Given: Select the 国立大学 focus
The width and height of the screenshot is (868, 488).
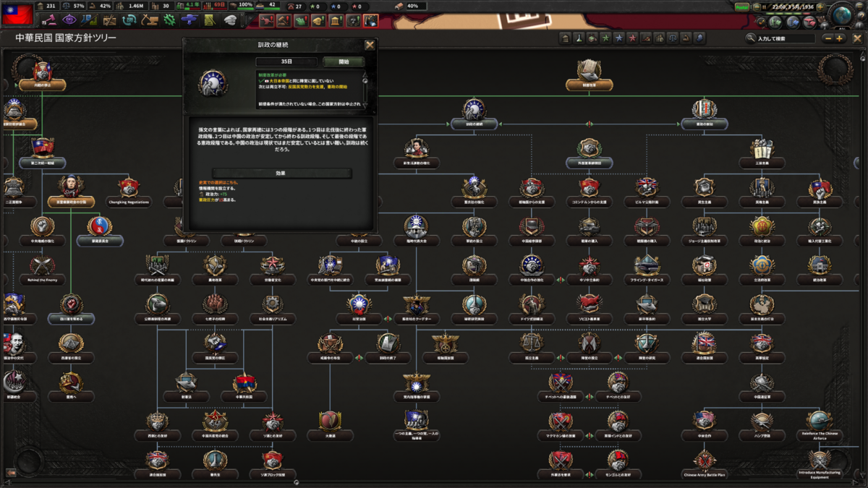Looking at the screenshot, I should [704, 309].
